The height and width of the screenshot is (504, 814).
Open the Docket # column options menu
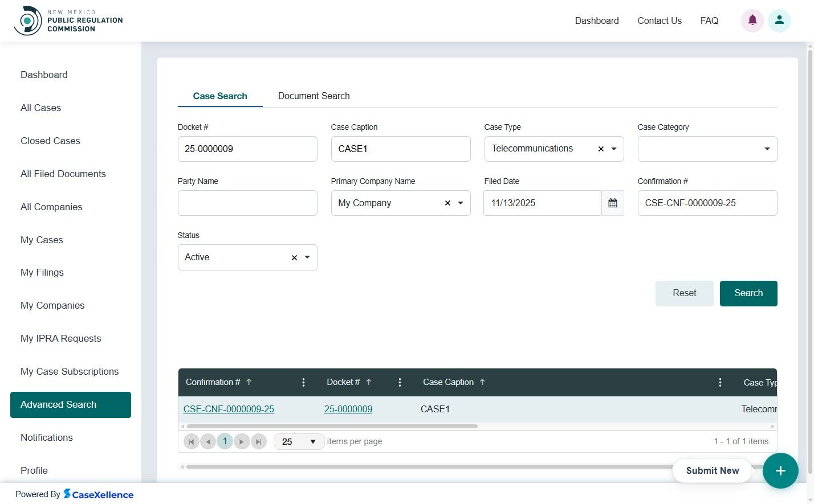tap(400, 382)
